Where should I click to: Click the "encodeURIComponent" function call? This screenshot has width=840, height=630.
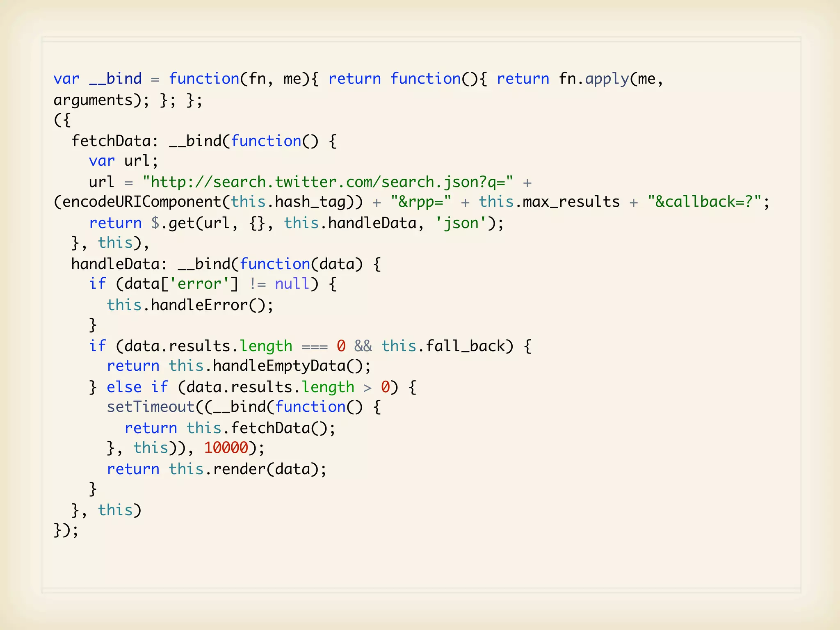(x=142, y=202)
